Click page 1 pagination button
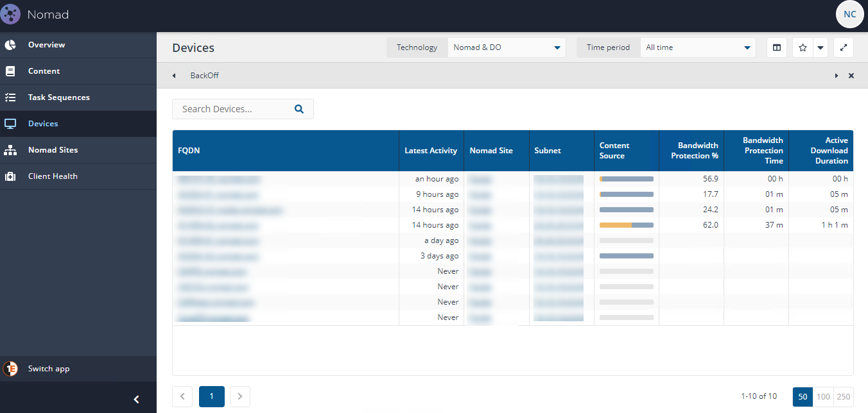 [211, 396]
